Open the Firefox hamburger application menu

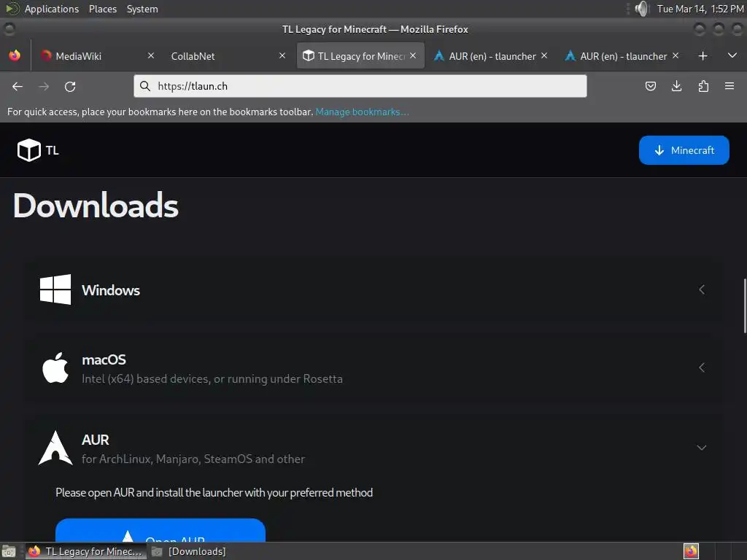729,86
